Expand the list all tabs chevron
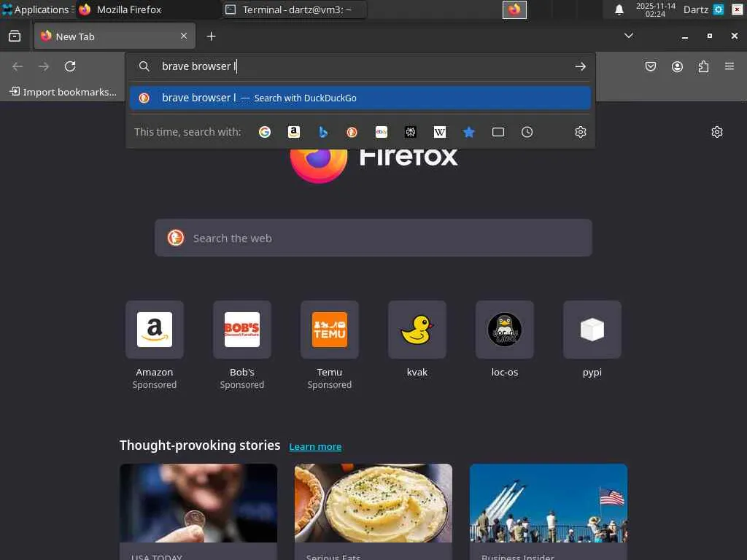Screen dimensions: 747x560 (x=629, y=36)
